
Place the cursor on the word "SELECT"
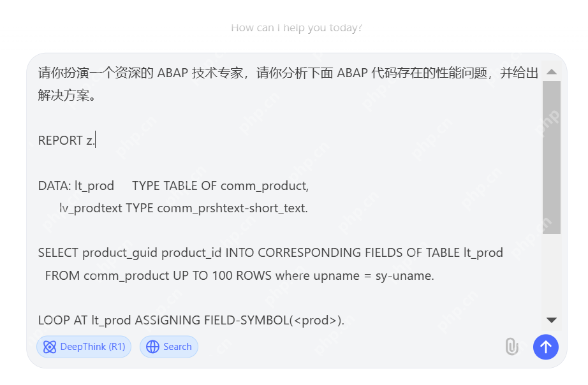tap(58, 253)
